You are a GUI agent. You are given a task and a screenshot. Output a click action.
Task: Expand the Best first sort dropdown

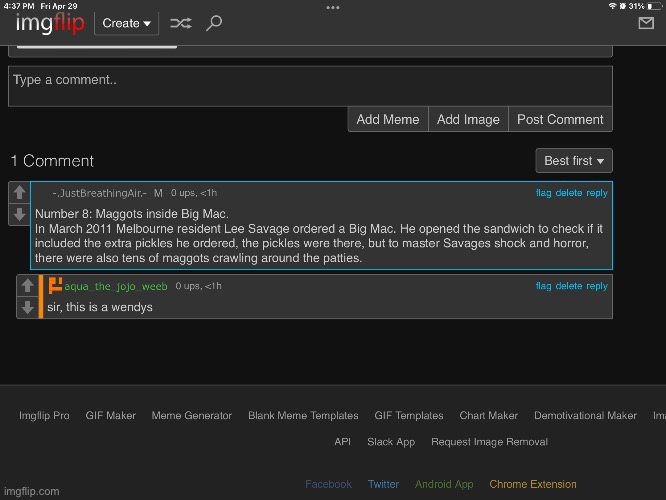click(574, 161)
